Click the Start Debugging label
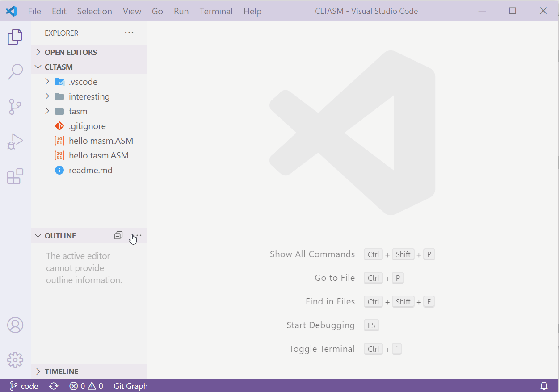This screenshot has width=559, height=392. 321,325
